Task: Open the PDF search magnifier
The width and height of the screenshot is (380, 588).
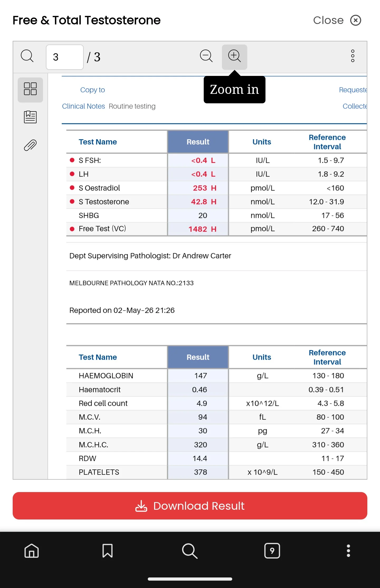Action: pyautogui.click(x=27, y=56)
